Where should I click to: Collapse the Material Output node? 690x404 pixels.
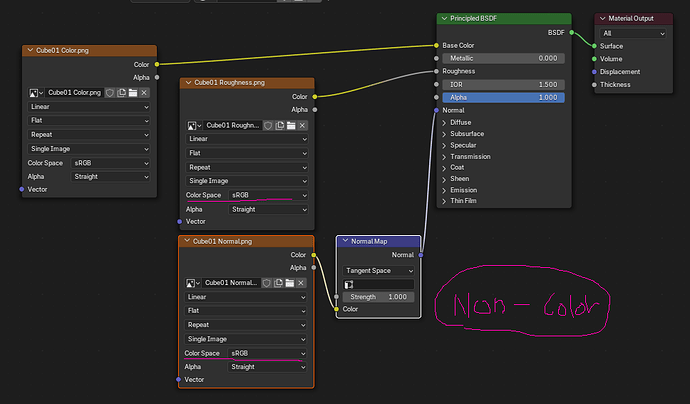pos(602,18)
